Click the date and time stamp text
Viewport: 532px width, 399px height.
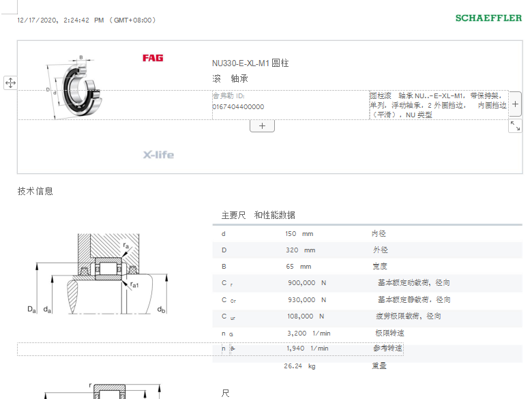(87, 20)
